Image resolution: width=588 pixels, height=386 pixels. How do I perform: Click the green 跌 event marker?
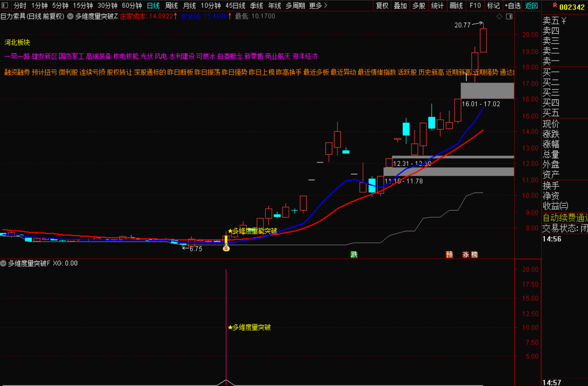[354, 254]
